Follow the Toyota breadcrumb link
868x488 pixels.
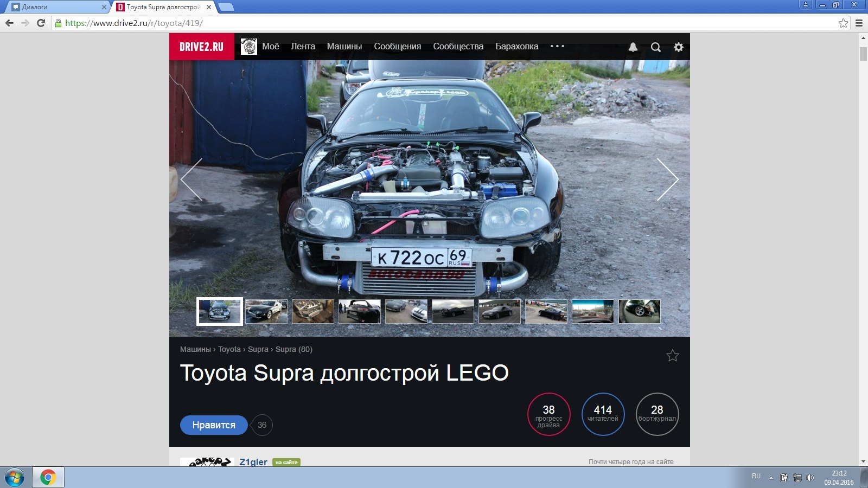[229, 349]
